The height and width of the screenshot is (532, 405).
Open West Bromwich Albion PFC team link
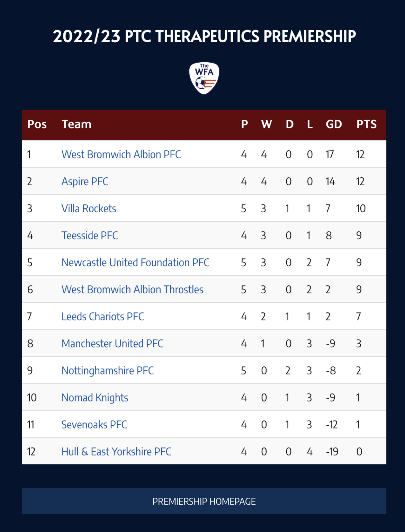121,154
